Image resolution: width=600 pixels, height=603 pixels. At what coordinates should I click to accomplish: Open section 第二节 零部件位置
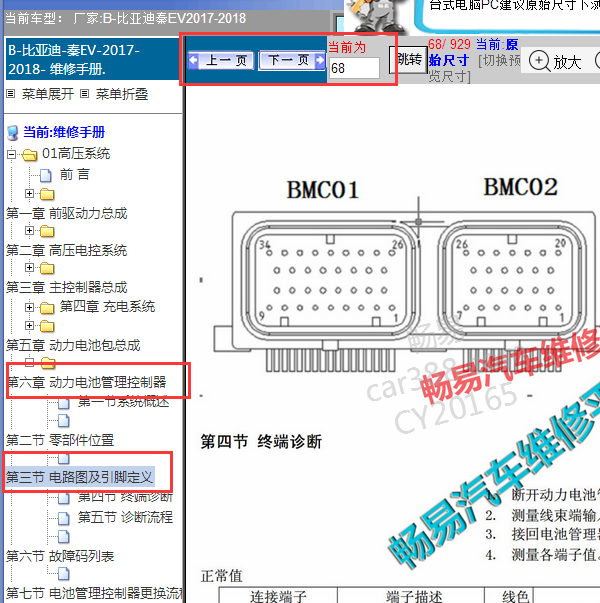tap(60, 440)
